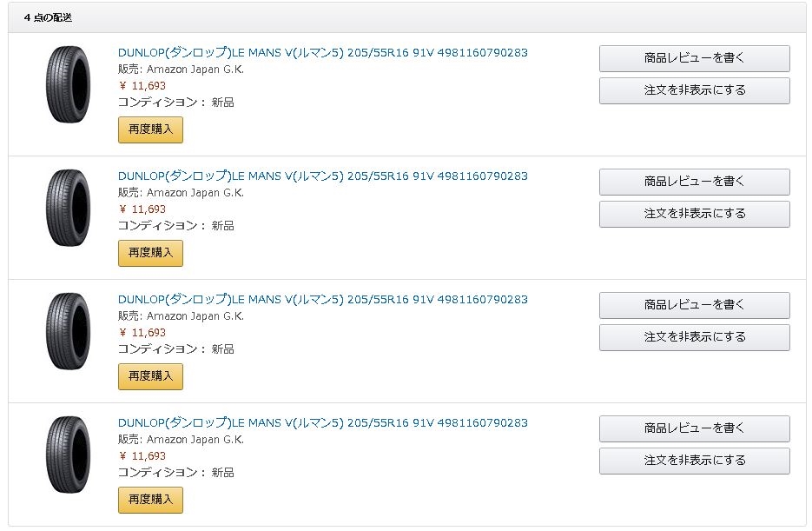Image resolution: width=812 pixels, height=531 pixels.
Task: Select 注文を非表示にする for the second item
Action: click(694, 214)
